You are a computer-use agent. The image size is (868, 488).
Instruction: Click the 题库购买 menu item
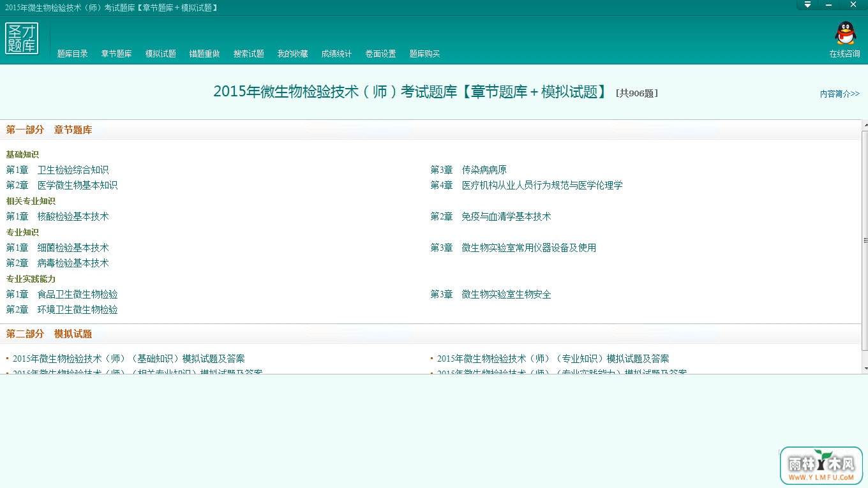point(425,54)
